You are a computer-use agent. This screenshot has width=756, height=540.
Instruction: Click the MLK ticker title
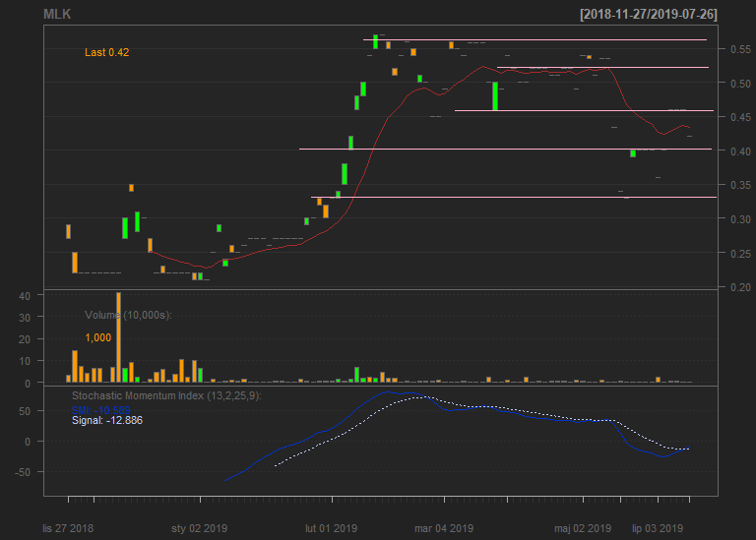[57, 15]
